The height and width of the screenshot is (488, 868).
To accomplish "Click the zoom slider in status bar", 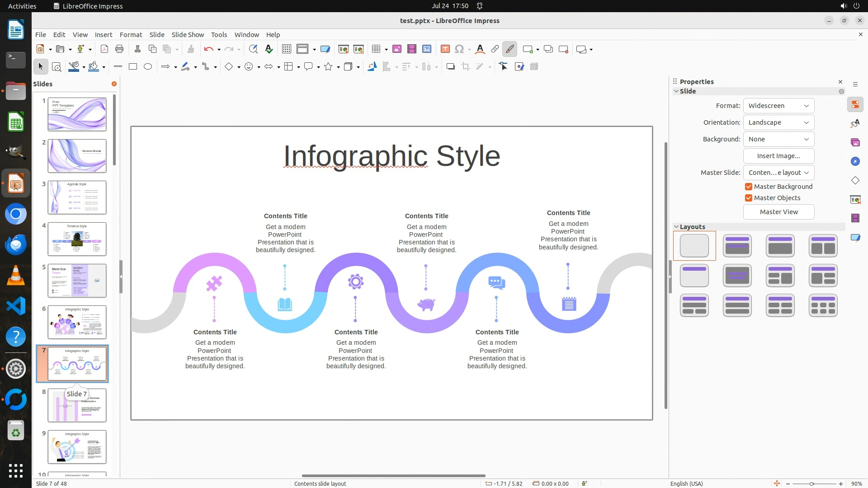I will (x=811, y=484).
